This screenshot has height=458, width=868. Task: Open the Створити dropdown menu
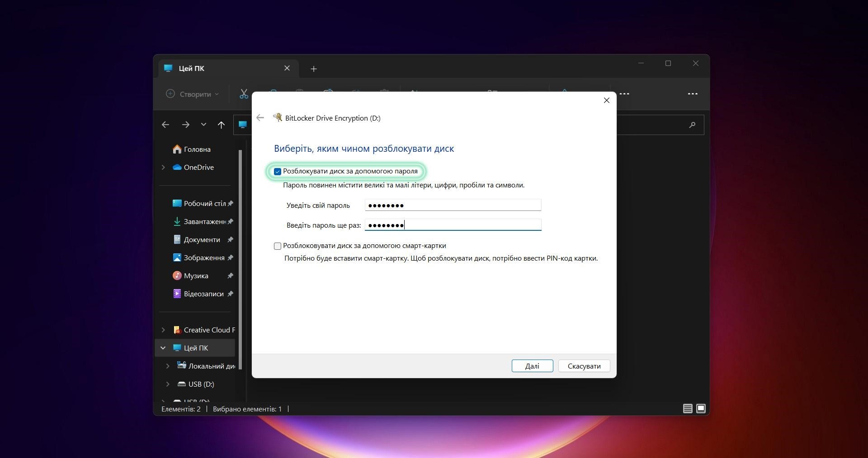coord(193,94)
